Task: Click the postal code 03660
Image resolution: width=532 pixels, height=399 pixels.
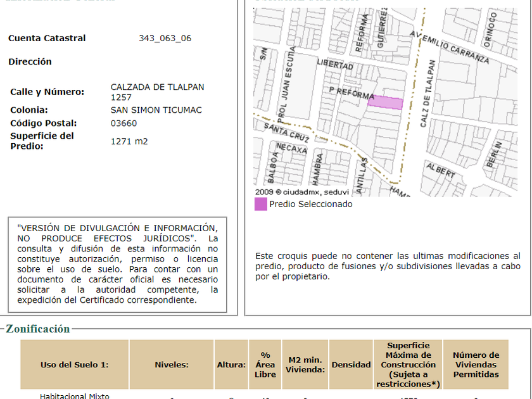Action: pos(124,123)
